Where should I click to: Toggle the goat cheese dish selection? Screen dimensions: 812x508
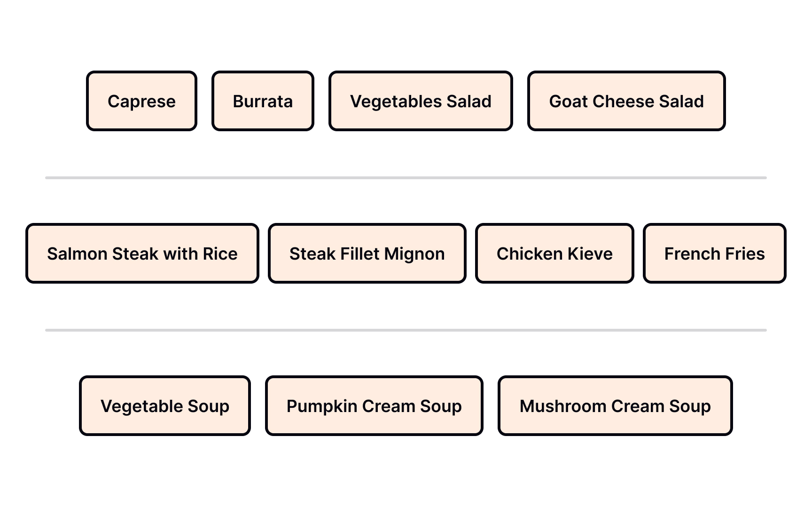(626, 101)
